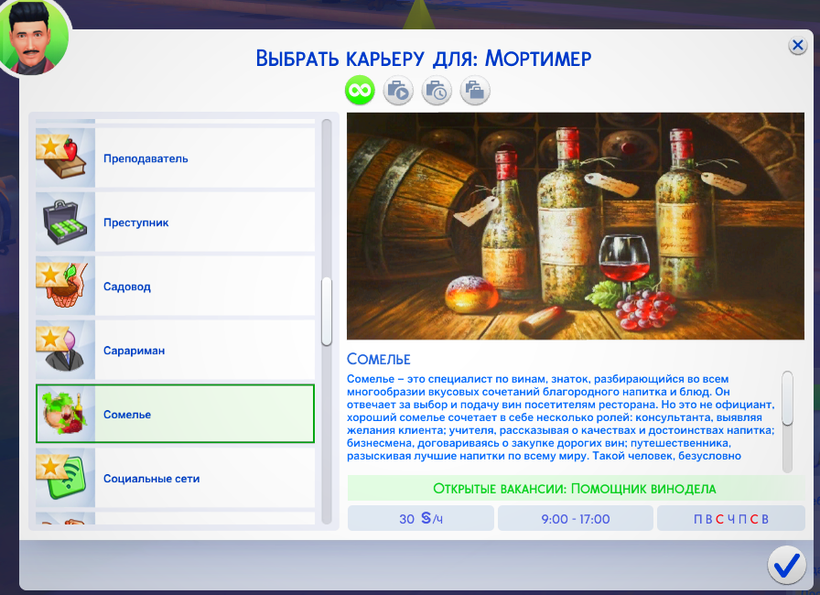Screen dimensions: 820x595
Task: Click the description text scrollbar handle
Action: pos(787,398)
